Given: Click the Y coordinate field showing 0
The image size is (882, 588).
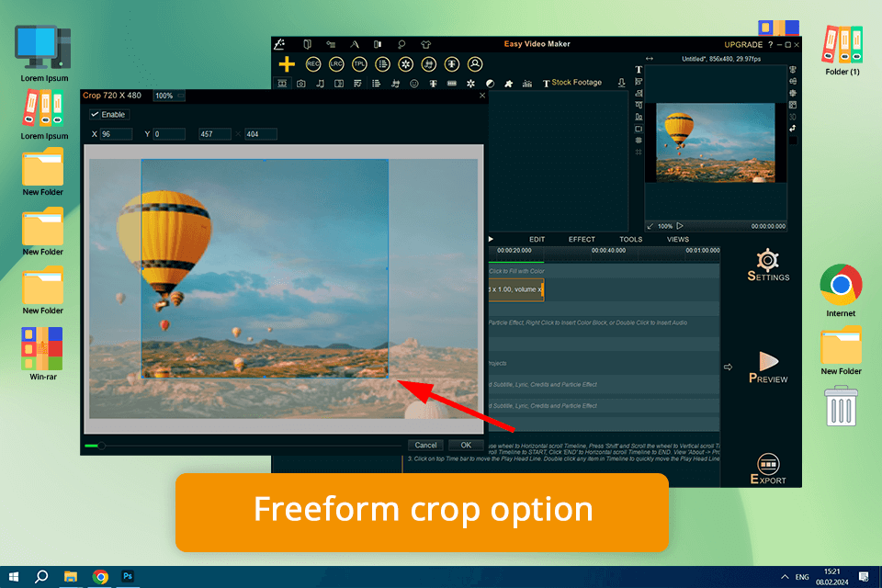Looking at the screenshot, I should [169, 134].
